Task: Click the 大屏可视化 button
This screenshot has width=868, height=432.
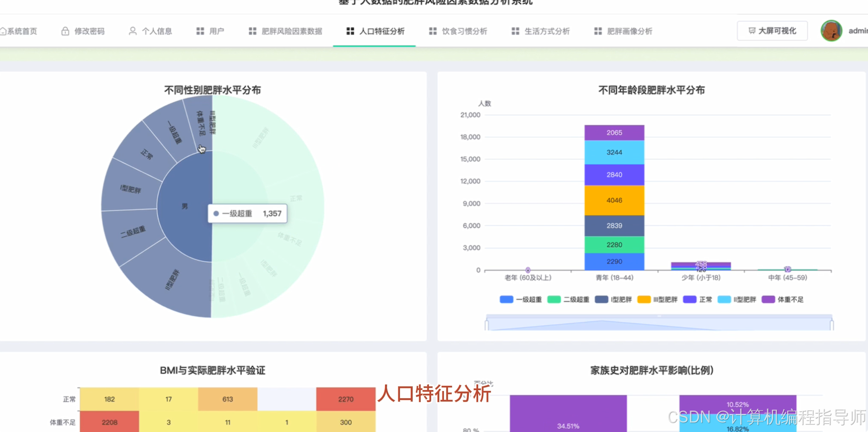Action: click(772, 30)
